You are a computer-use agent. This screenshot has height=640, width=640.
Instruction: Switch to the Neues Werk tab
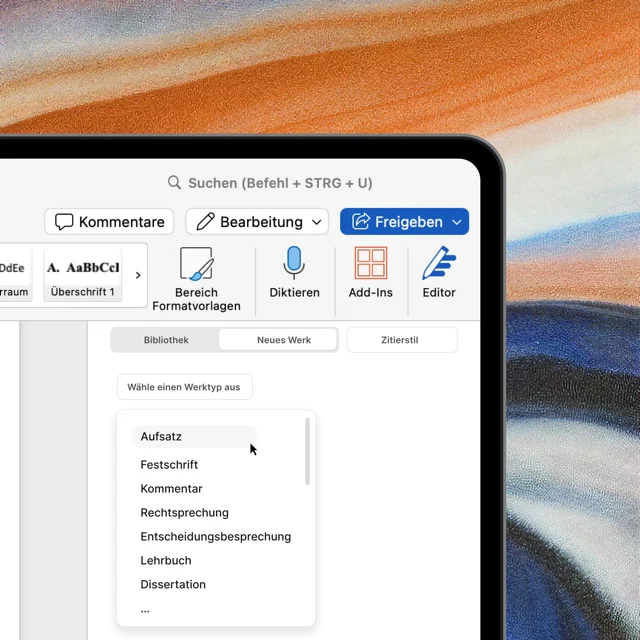(283, 340)
